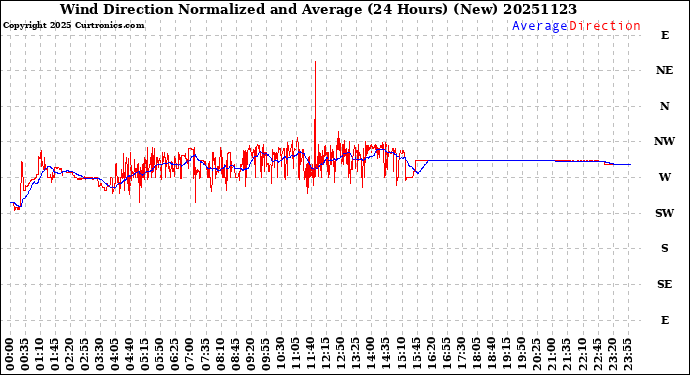Click the 14:35 time axis label
The height and width of the screenshot is (375, 690).
click(386, 354)
